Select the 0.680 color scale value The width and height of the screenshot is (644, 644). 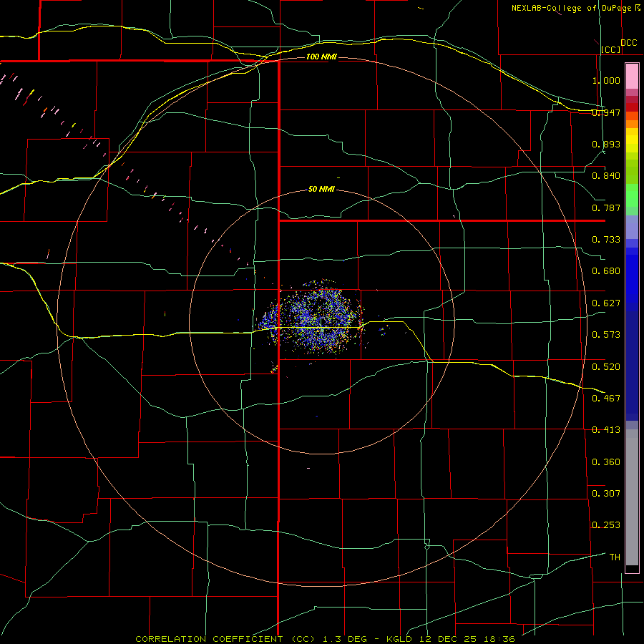point(606,271)
